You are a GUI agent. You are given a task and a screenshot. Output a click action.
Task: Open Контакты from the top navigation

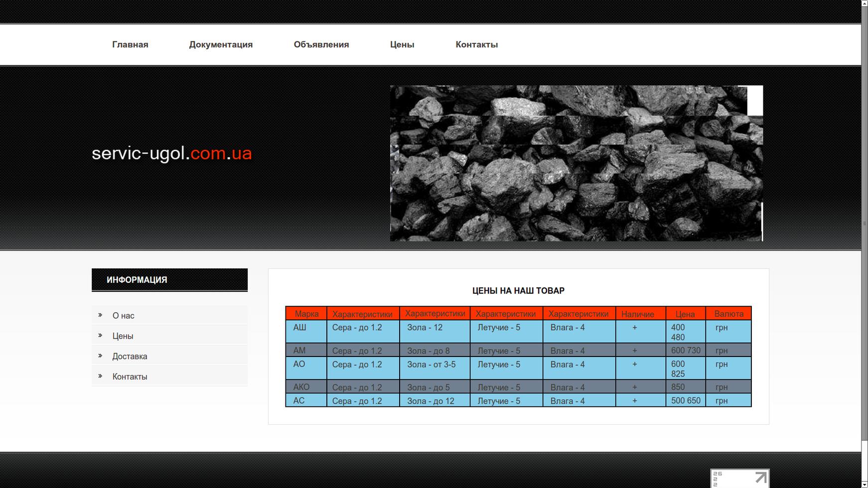tap(477, 44)
